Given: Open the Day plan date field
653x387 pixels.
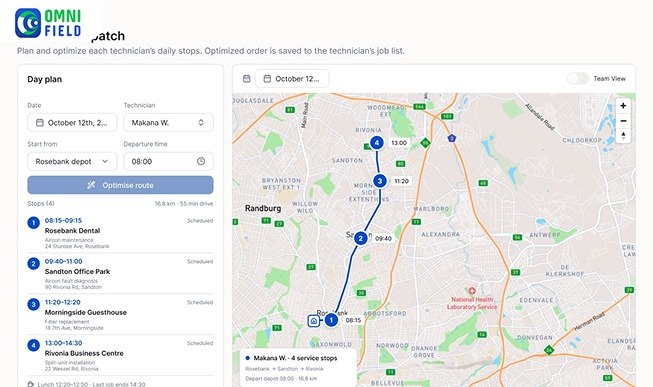Looking at the screenshot, I should pos(72,122).
